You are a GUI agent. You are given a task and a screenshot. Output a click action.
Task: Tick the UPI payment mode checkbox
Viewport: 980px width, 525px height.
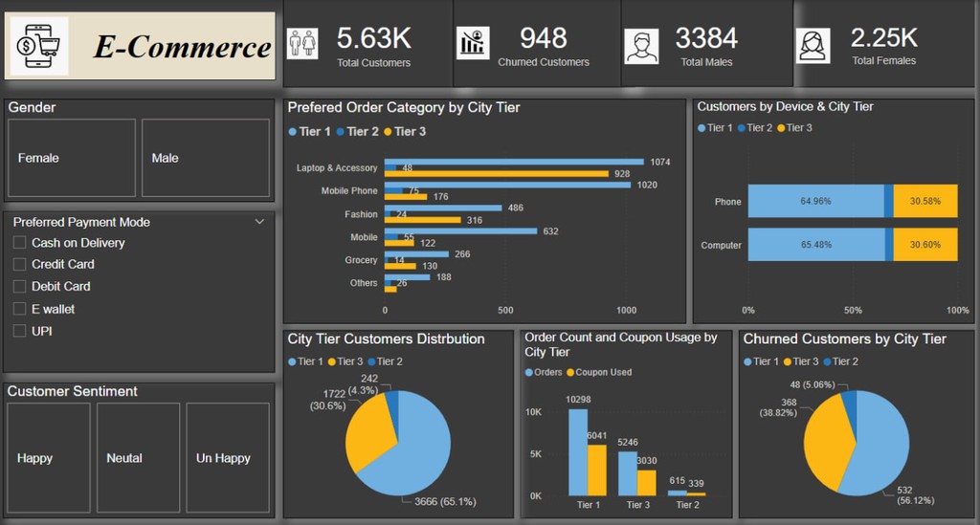20,331
